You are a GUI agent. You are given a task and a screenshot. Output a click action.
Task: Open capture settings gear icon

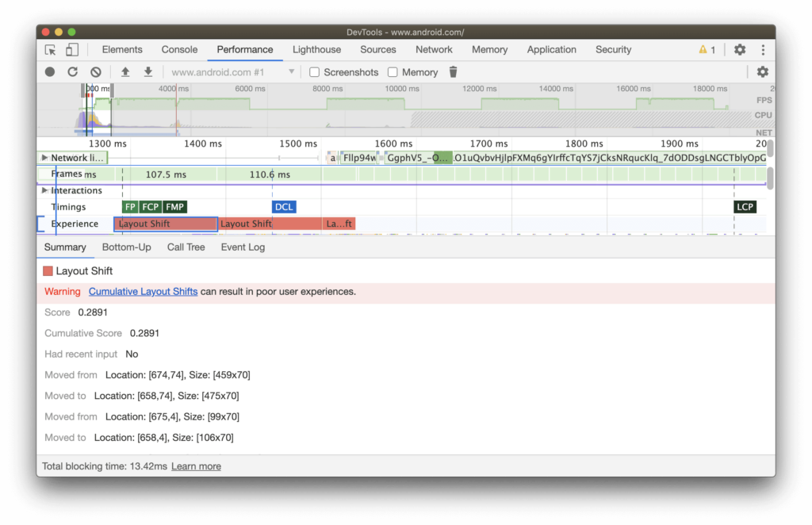click(x=762, y=72)
